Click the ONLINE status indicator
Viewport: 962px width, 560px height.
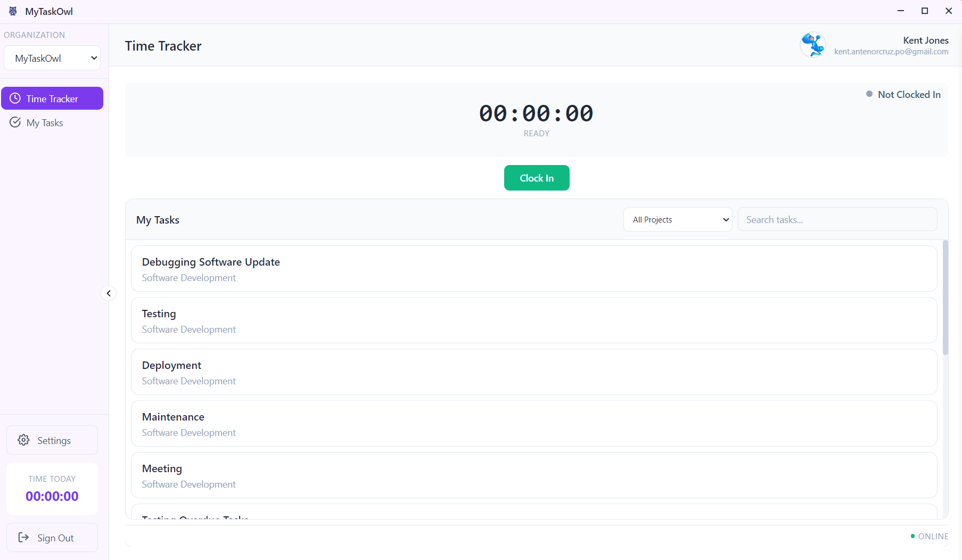click(x=930, y=536)
